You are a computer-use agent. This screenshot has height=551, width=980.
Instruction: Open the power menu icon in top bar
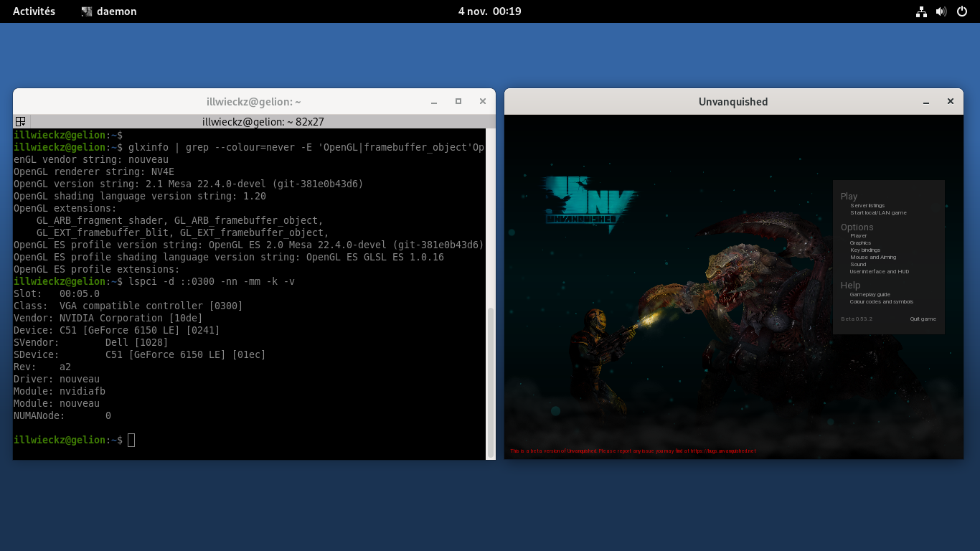(x=962, y=11)
